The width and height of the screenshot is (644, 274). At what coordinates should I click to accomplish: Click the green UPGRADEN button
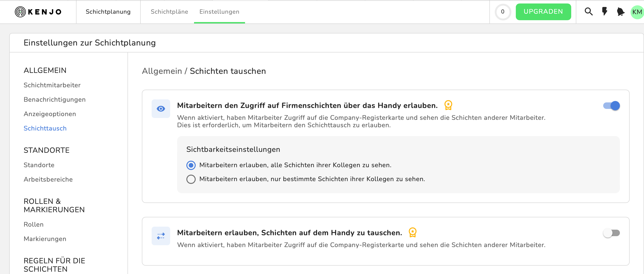[543, 12]
